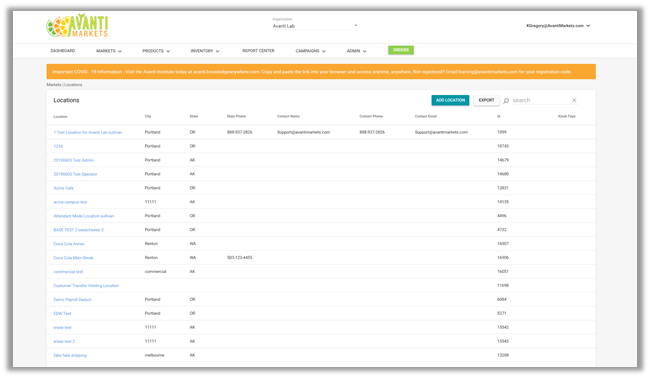This screenshot has height=378, width=650.
Task: Open the erase test 2 location
Action: [x=64, y=342]
